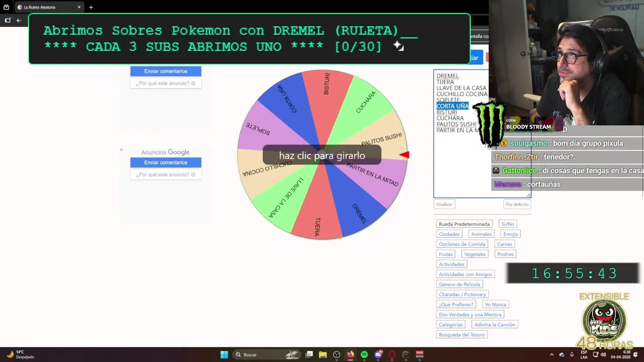Select the Dos Verdades y una Mentira preset

point(470,315)
